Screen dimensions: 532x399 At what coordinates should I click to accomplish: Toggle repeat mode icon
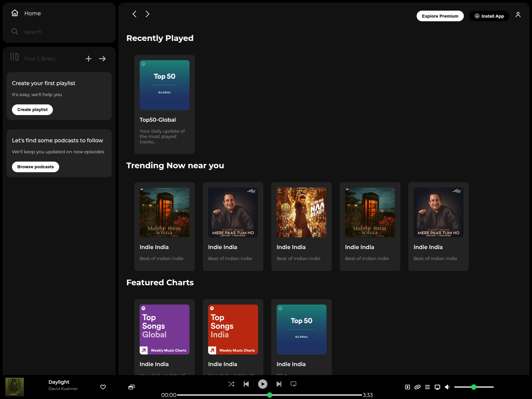[x=293, y=384]
